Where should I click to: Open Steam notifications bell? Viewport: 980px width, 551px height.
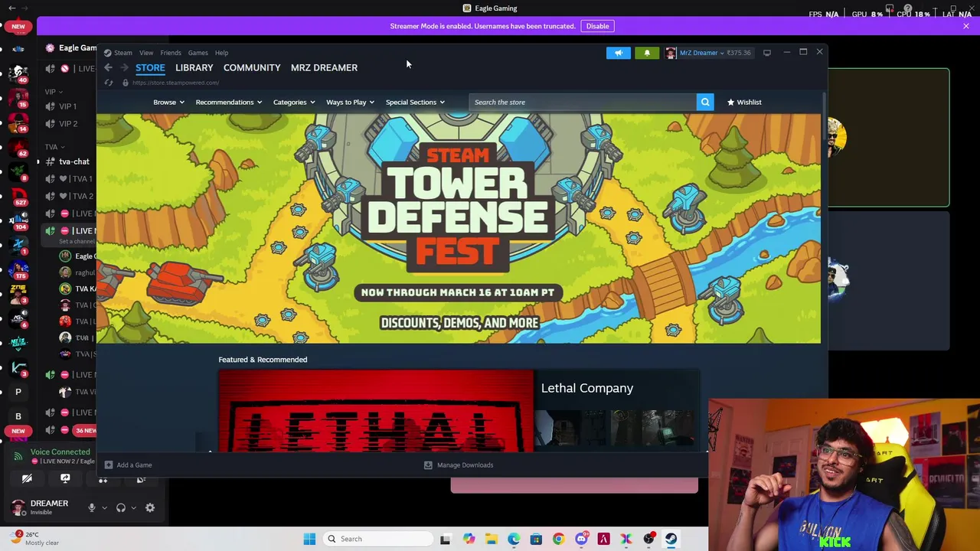(647, 53)
